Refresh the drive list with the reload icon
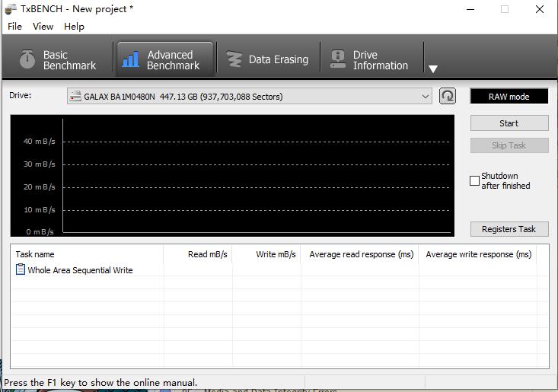 [x=448, y=96]
